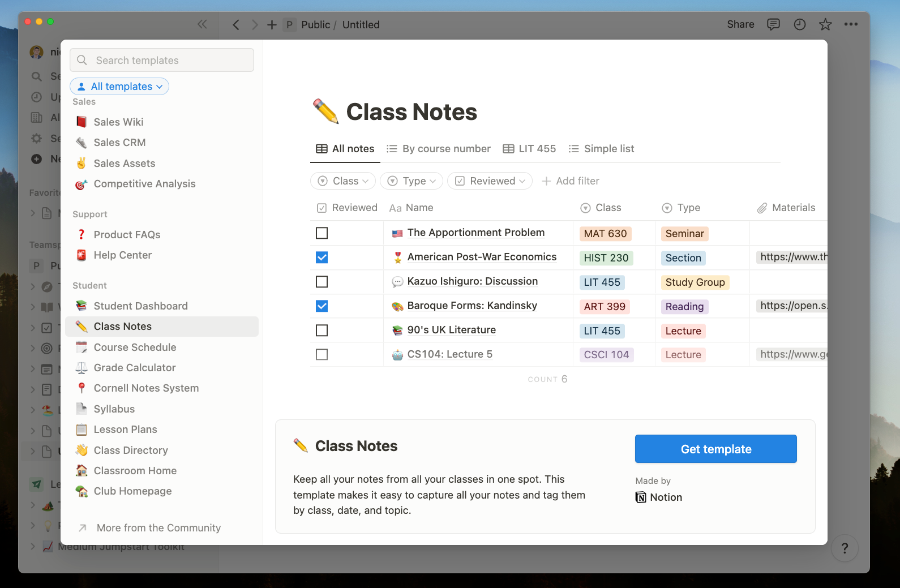
Task: Check Reviewed for Kazuo Ishiguro: Discussion
Action: (322, 282)
